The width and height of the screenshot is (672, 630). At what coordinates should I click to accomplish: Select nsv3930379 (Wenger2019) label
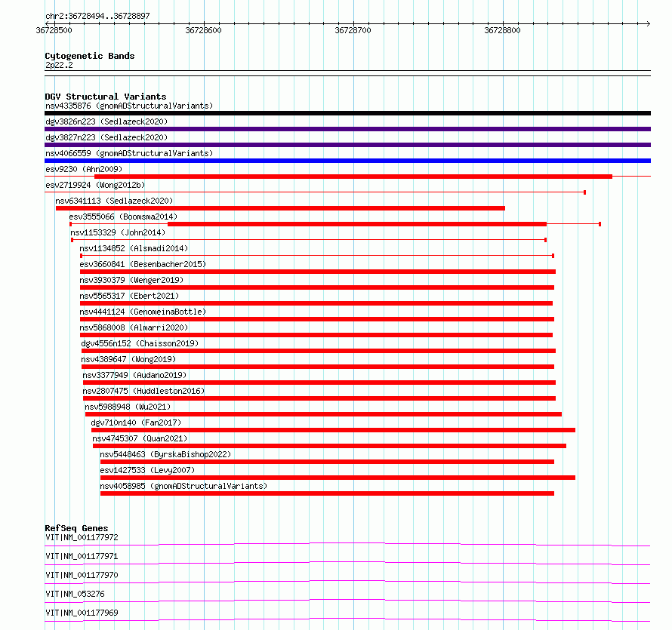click(131, 280)
